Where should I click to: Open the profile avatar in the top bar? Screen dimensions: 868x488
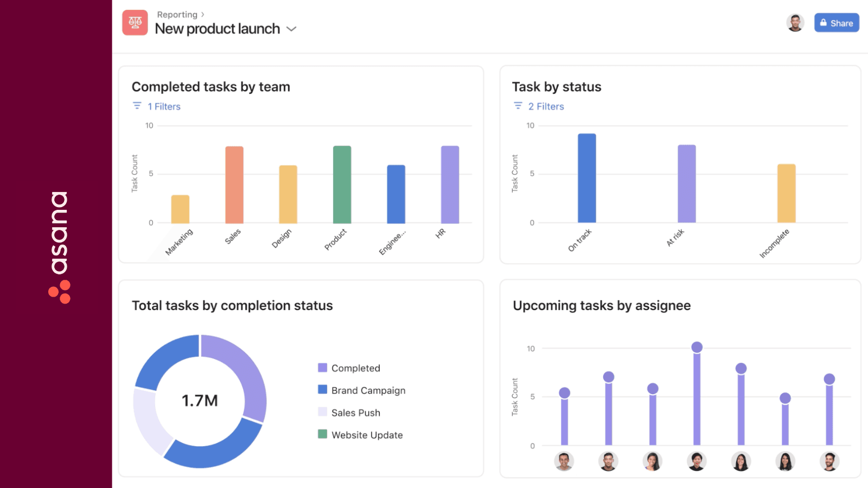pos(795,23)
